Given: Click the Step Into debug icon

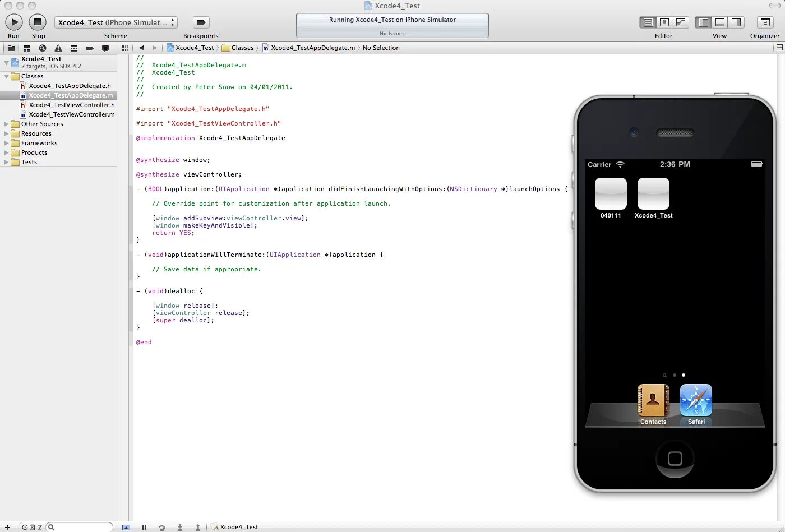Looking at the screenshot, I should click(x=181, y=527).
